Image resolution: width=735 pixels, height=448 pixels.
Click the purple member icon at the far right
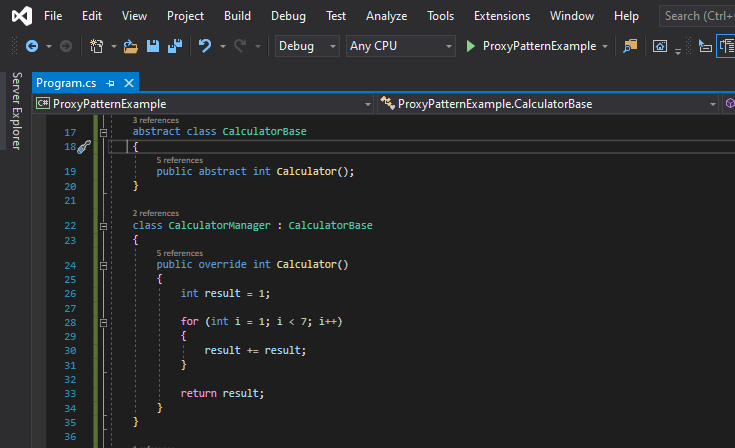click(730, 104)
